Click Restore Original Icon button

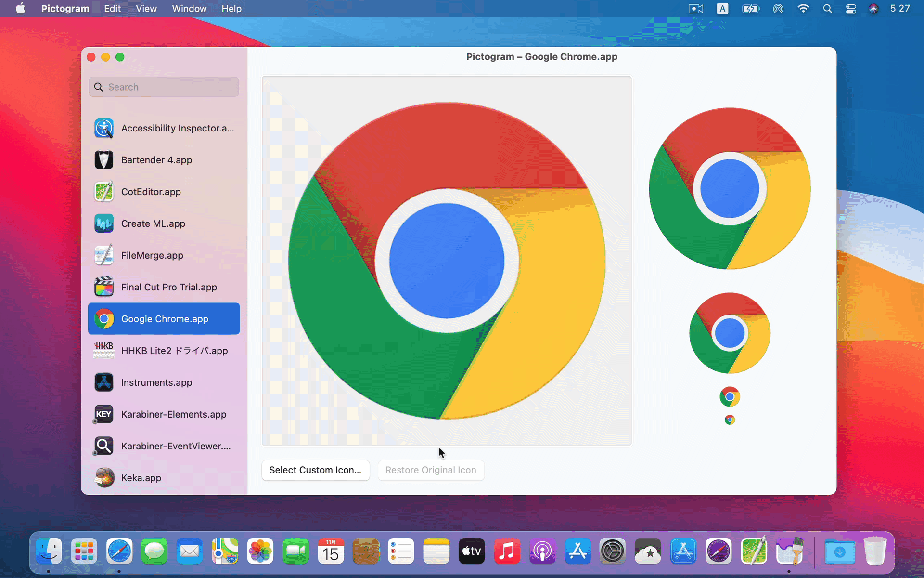(430, 470)
